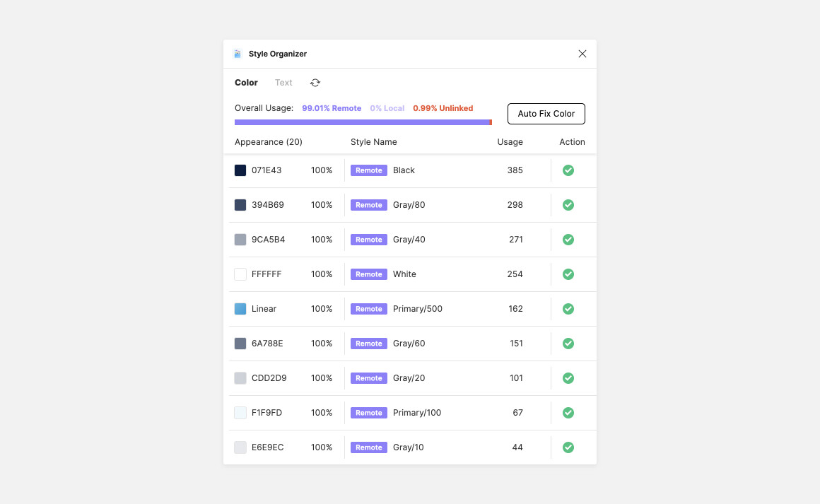Image resolution: width=820 pixels, height=504 pixels.
Task: Click the green check on the Gray/80 row
Action: [x=568, y=205]
